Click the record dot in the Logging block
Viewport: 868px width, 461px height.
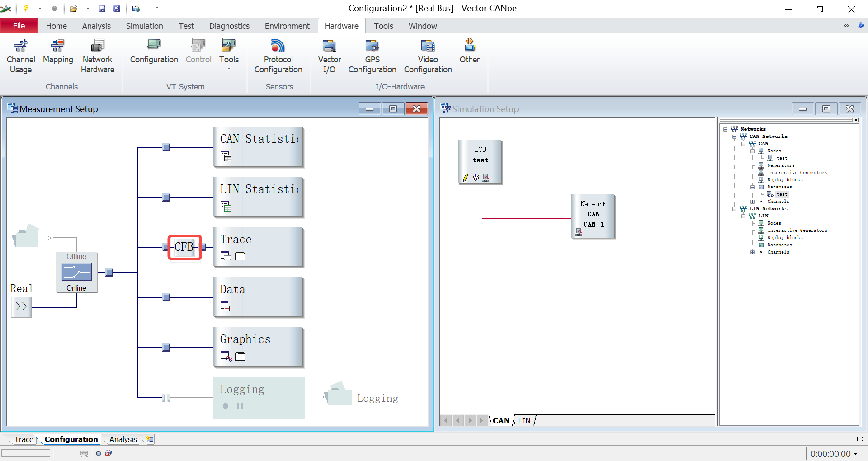click(226, 406)
